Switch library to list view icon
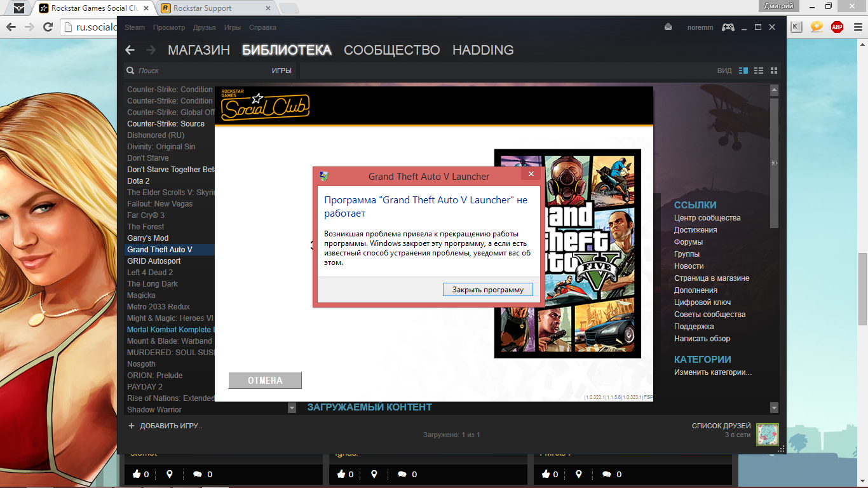The width and height of the screenshot is (868, 488). (x=759, y=71)
